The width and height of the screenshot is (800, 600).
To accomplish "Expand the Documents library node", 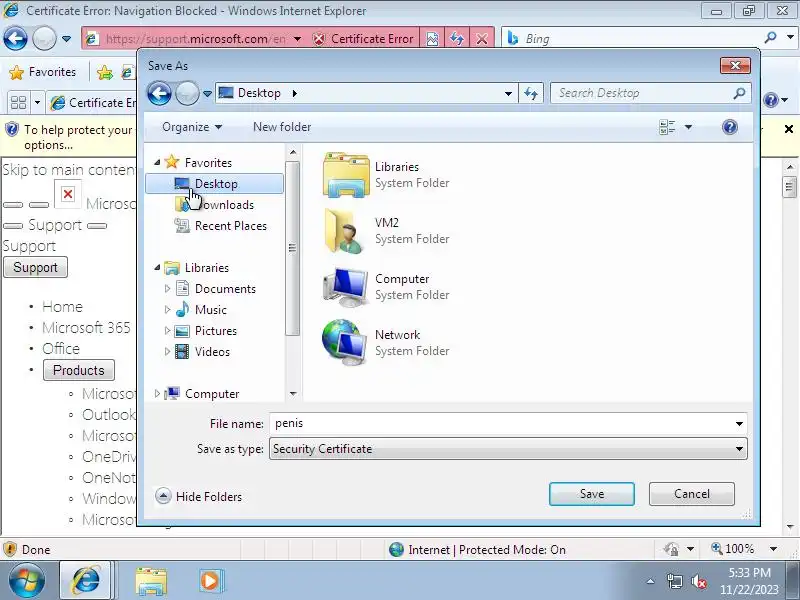I will [167, 289].
